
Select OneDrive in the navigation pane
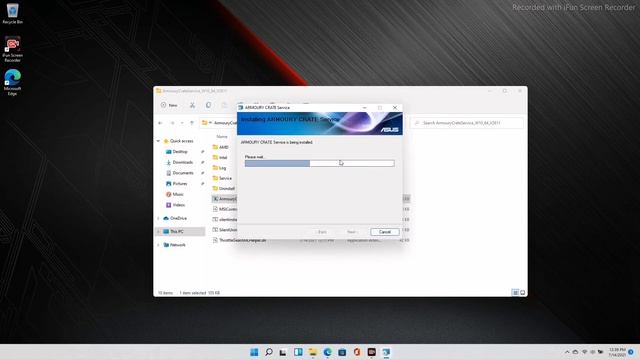(178, 218)
